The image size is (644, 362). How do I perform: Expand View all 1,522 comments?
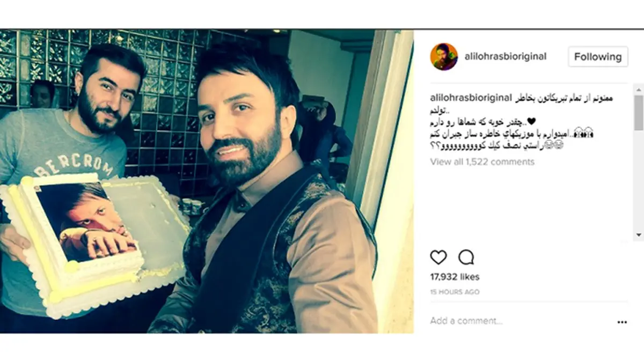482,161
